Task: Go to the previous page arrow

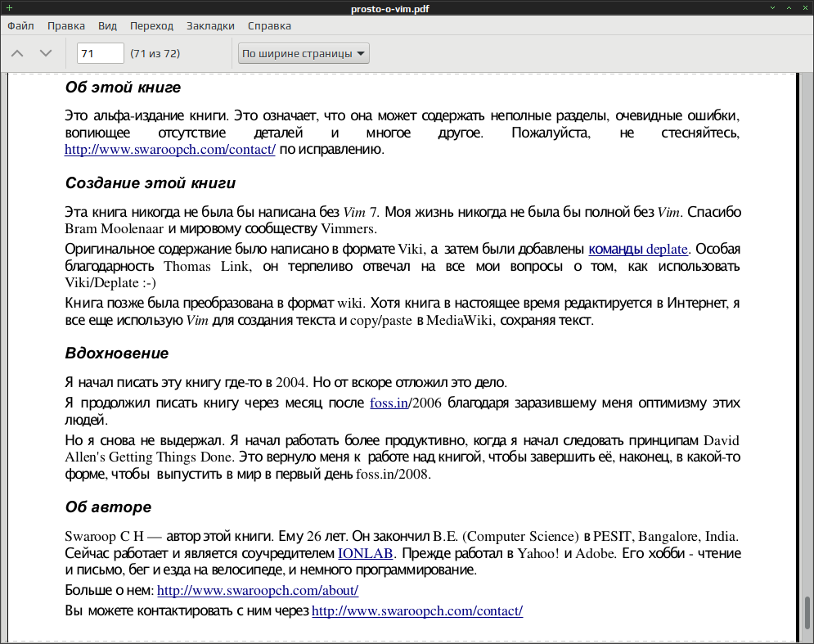Action: pyautogui.click(x=17, y=53)
